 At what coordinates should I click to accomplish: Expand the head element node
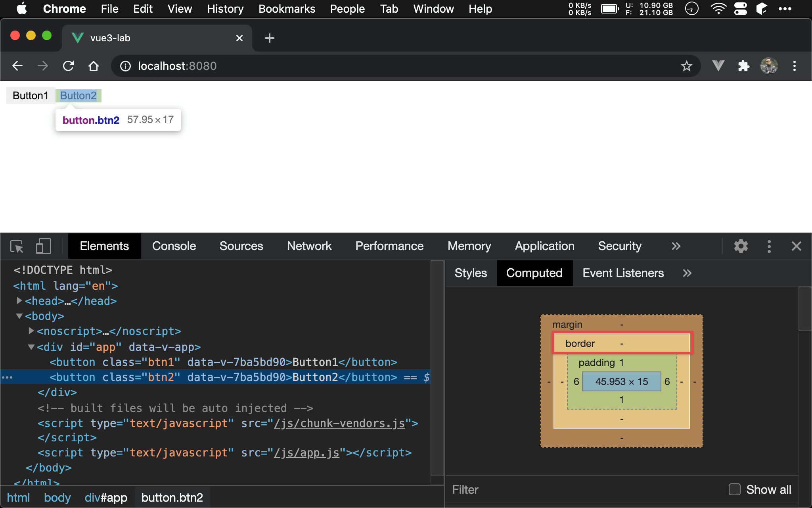coord(19,301)
